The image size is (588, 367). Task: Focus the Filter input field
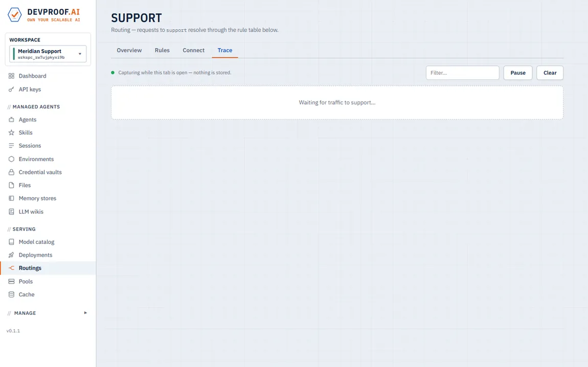(x=462, y=73)
